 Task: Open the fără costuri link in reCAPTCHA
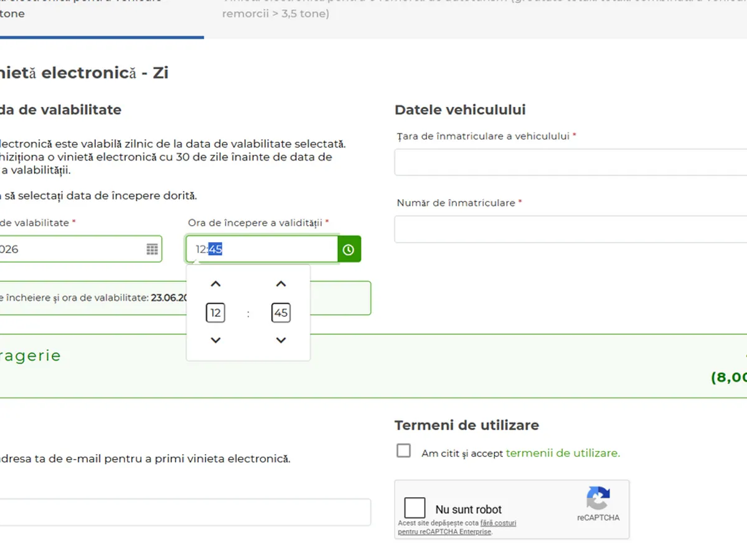click(x=498, y=523)
